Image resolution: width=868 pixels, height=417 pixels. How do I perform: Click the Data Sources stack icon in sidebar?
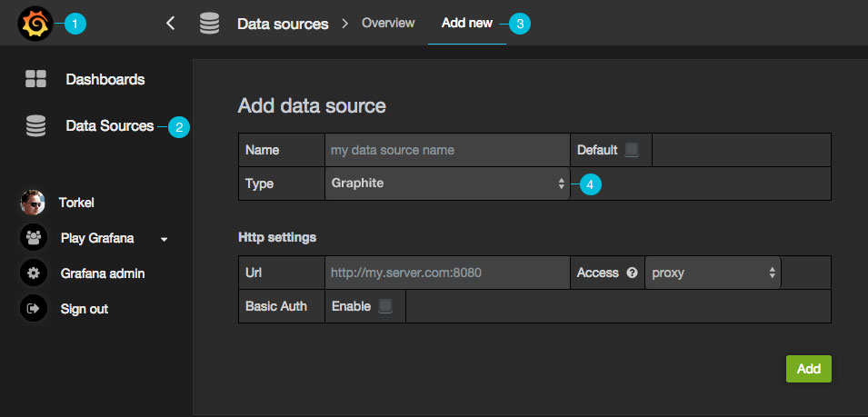(x=35, y=126)
